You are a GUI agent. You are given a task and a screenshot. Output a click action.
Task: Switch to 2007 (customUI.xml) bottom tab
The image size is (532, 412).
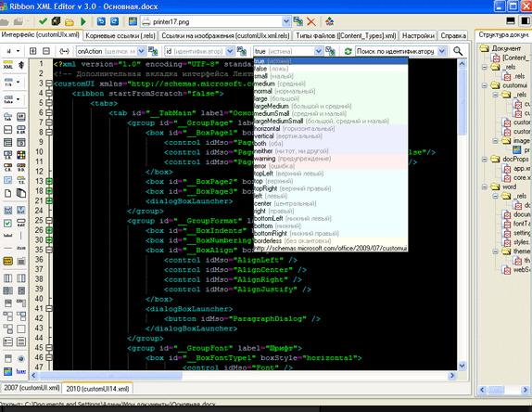(32, 388)
